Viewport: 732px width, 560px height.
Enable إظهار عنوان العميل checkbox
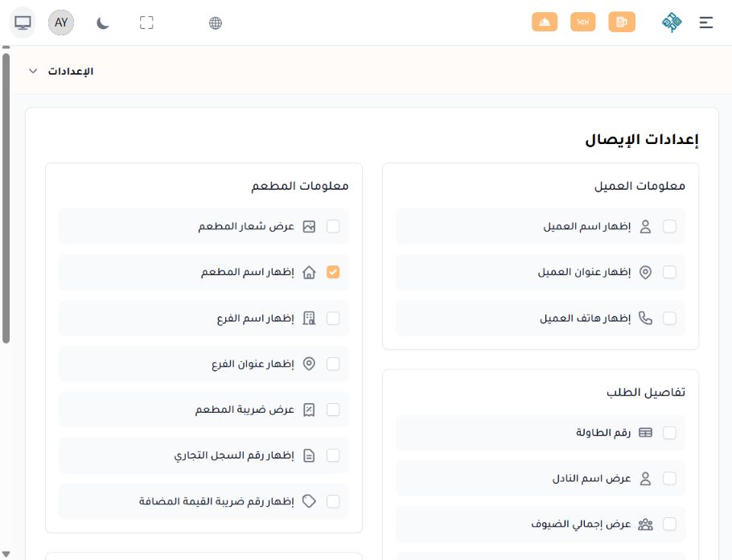pyautogui.click(x=669, y=272)
